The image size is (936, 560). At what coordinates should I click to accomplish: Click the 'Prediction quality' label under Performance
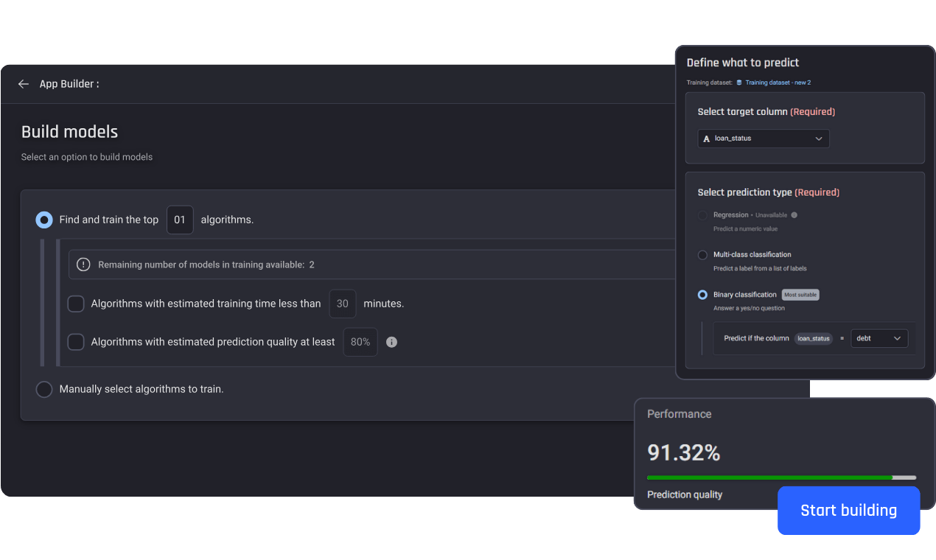pyautogui.click(x=685, y=494)
